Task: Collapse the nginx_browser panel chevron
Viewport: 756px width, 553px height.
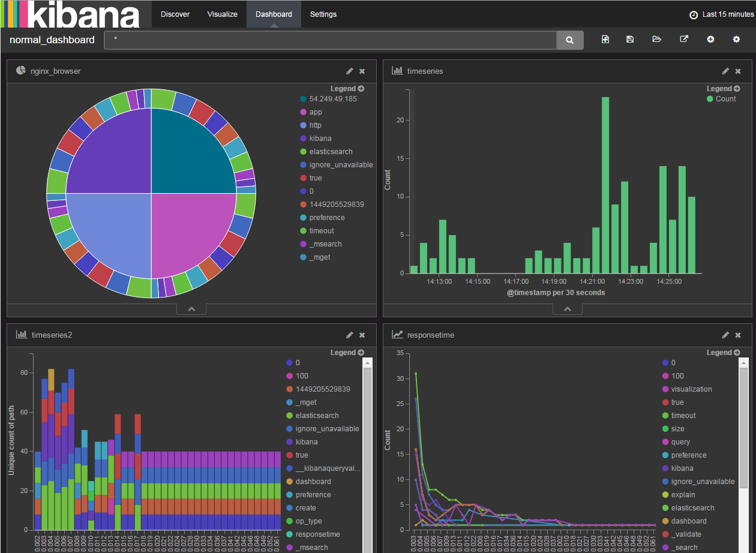Action: (191, 308)
